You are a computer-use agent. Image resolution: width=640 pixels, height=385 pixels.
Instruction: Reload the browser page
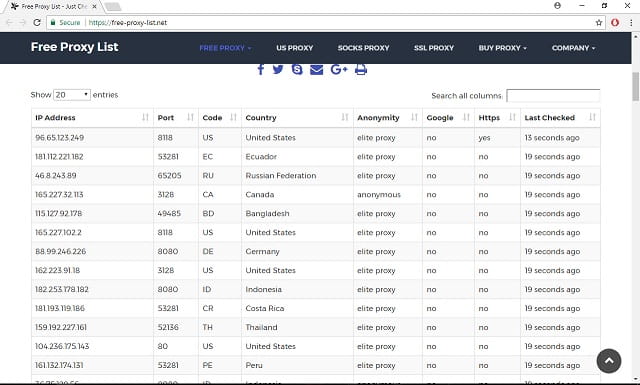(x=37, y=22)
